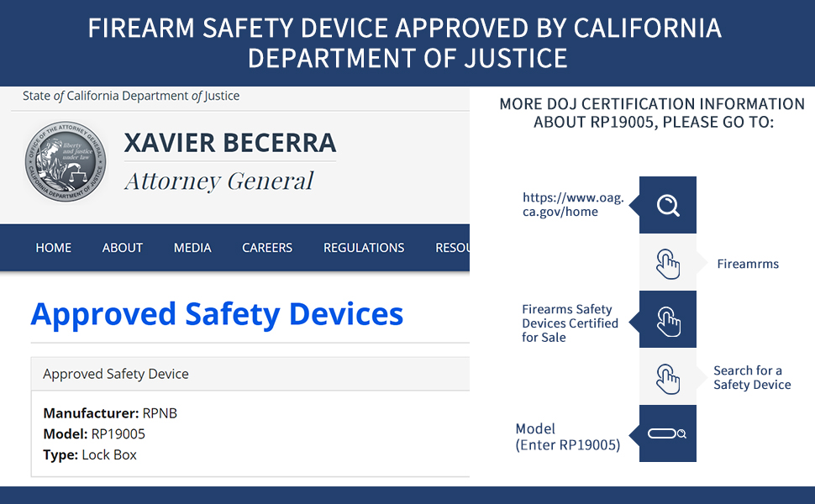This screenshot has height=504, width=815.
Task: Click the https://www.oag.ca.gov/home URL text
Action: point(573,205)
